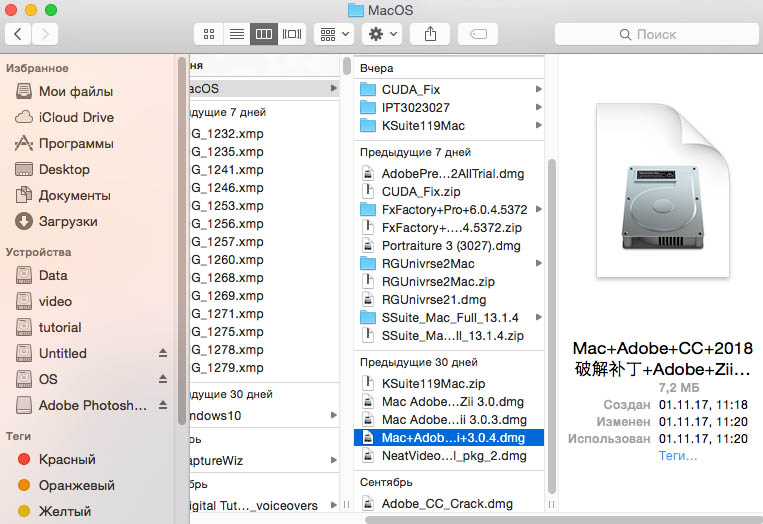Switch to Cover Flow view

coord(292,34)
